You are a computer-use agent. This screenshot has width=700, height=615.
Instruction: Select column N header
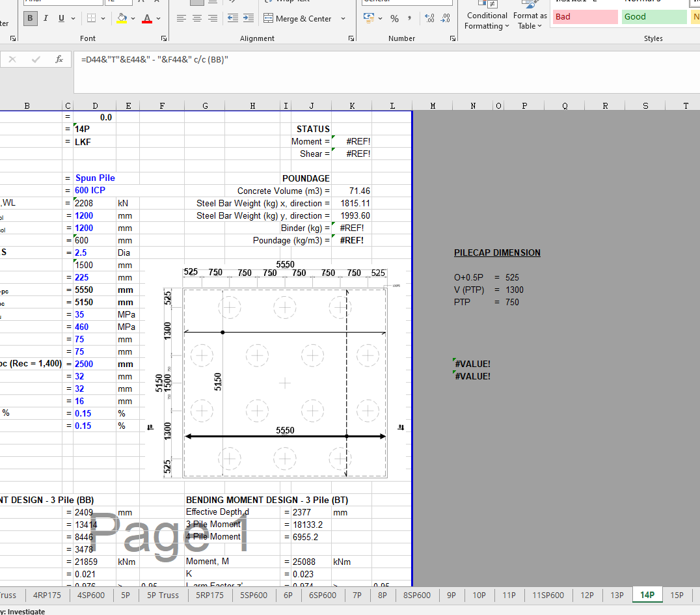click(x=473, y=106)
